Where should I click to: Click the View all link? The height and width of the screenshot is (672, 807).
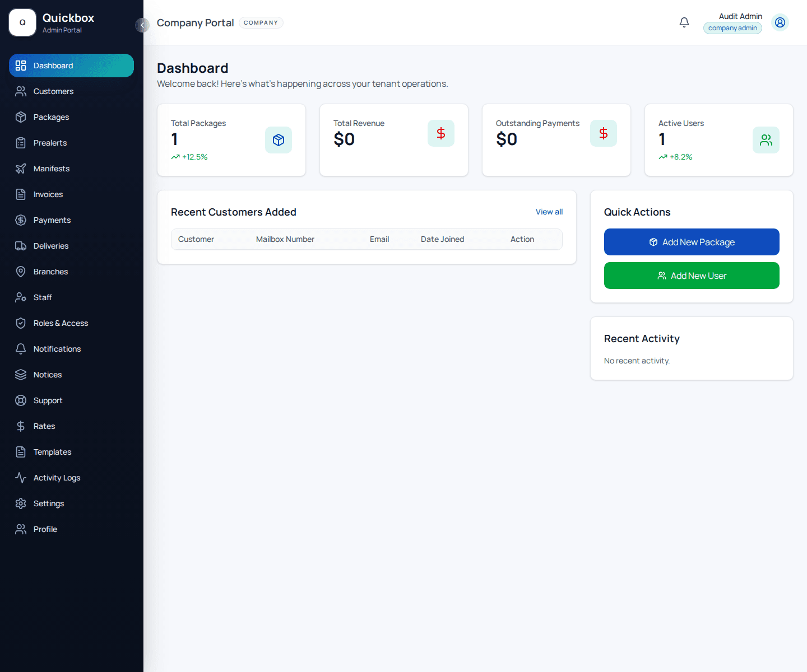tap(549, 212)
